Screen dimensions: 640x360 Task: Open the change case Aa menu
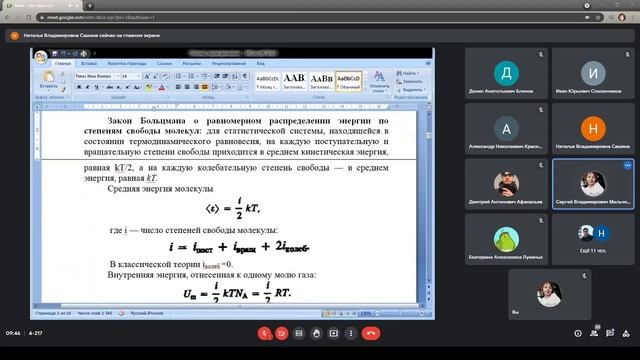(137, 87)
